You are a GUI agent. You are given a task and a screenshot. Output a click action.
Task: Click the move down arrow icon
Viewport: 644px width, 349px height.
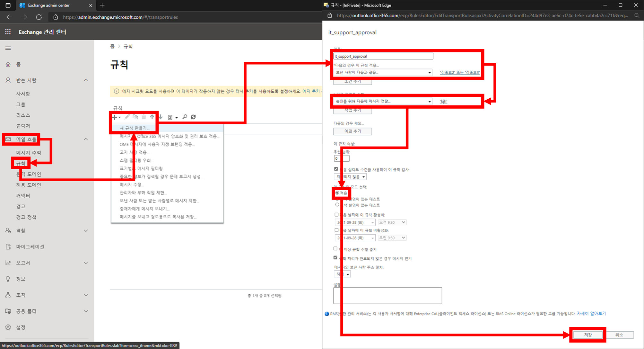(161, 117)
